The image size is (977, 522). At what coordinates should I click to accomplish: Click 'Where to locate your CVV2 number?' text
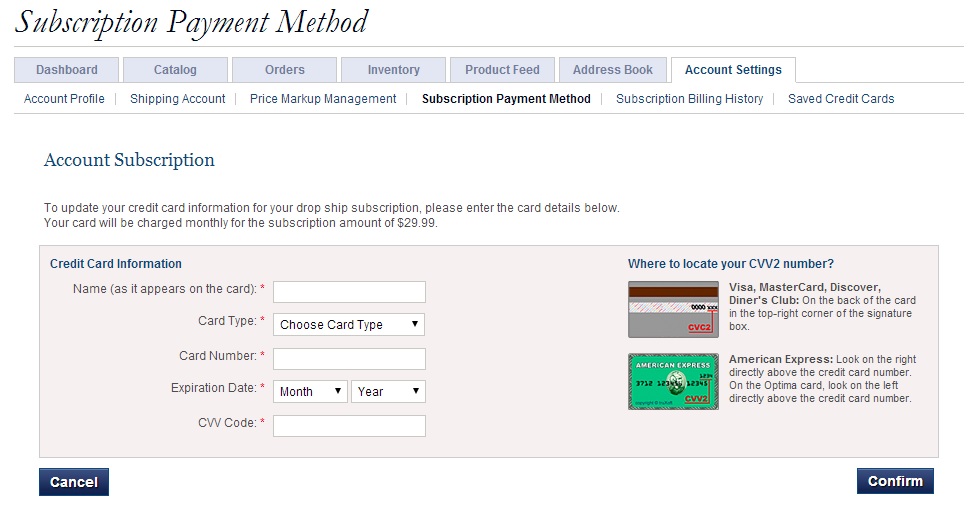tap(731, 263)
